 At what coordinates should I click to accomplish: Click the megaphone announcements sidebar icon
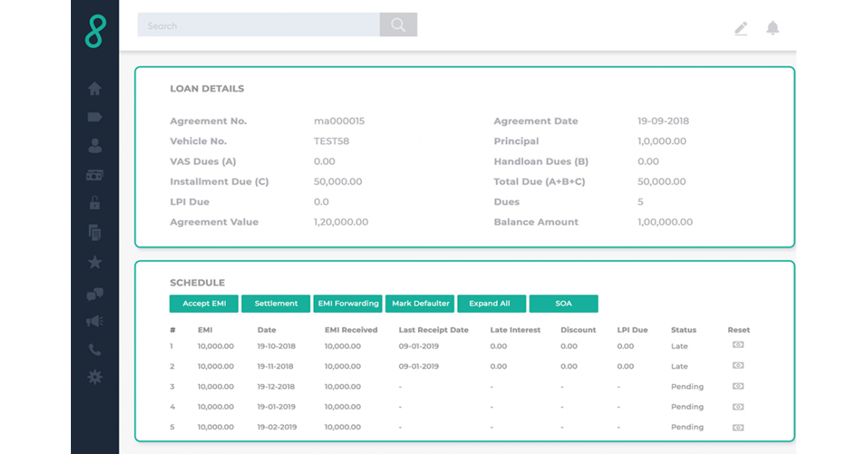[x=95, y=321]
